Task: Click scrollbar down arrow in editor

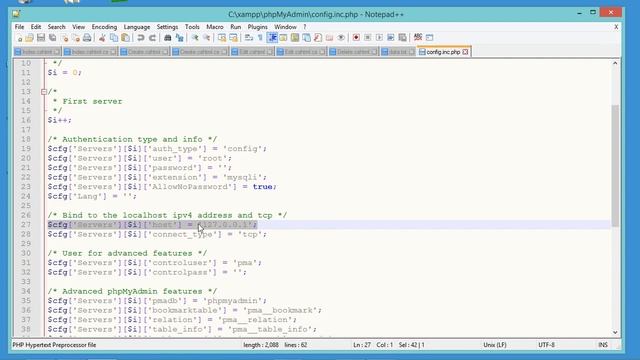Action: (615, 333)
